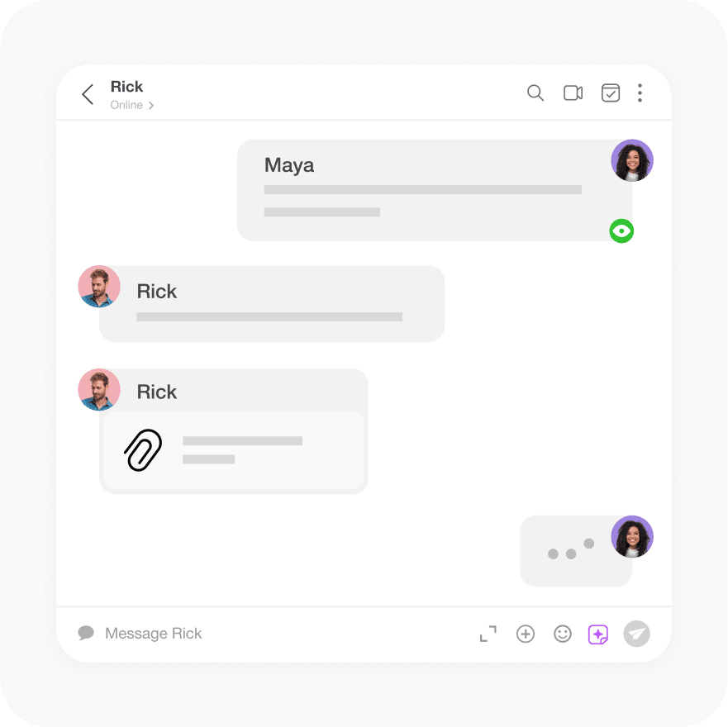
Task: Click the Rick name in the header
Action: click(126, 87)
